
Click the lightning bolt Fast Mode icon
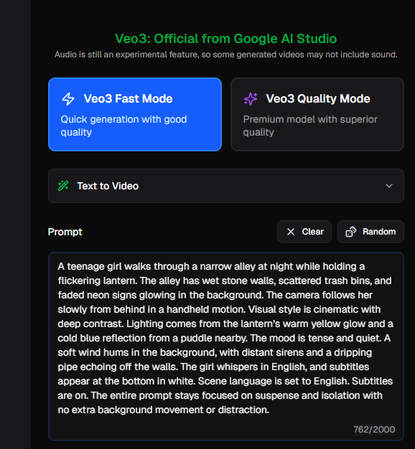pyautogui.click(x=68, y=99)
